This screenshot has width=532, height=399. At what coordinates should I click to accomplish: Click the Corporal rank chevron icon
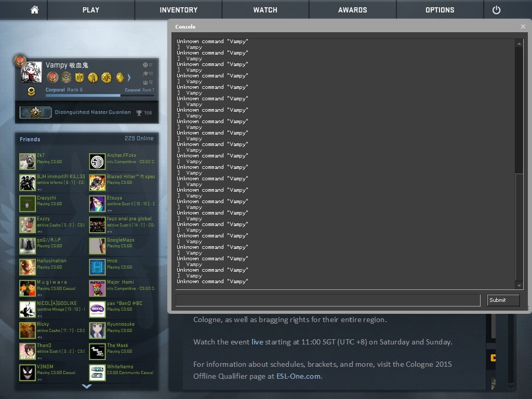(x=31, y=91)
